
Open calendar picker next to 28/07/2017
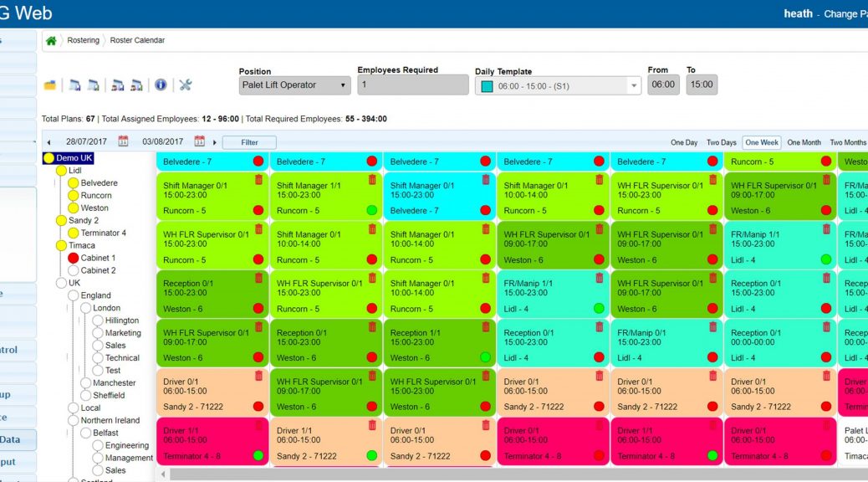click(x=123, y=142)
